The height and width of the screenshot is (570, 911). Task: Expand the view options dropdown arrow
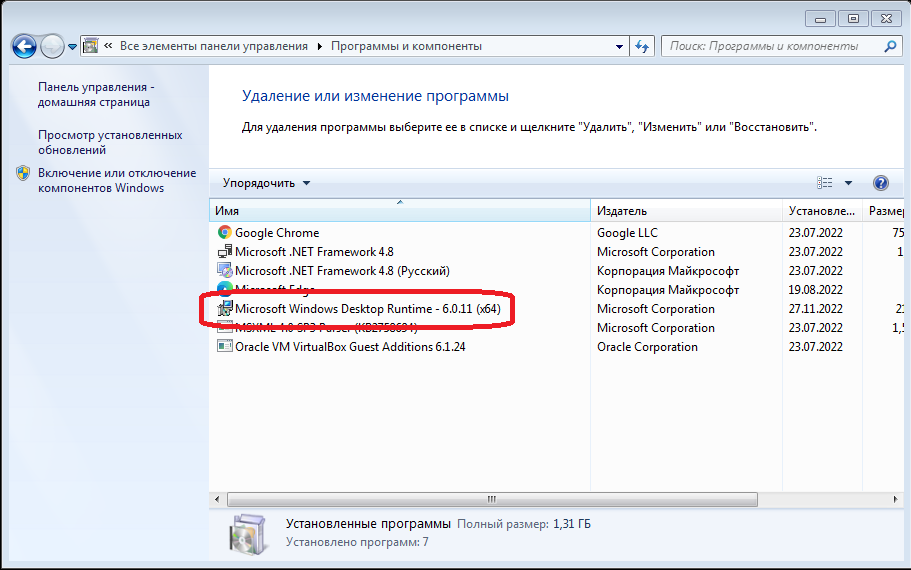[x=848, y=183]
